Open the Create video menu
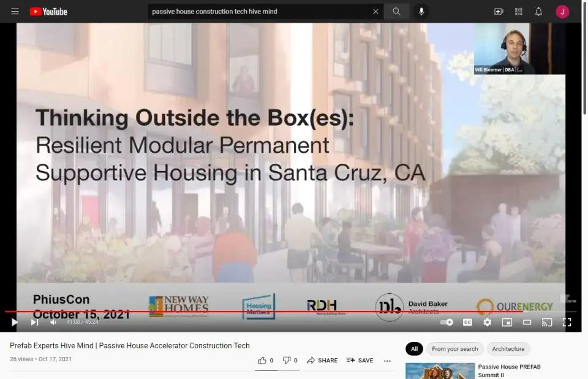The width and height of the screenshot is (588, 379). 499,12
